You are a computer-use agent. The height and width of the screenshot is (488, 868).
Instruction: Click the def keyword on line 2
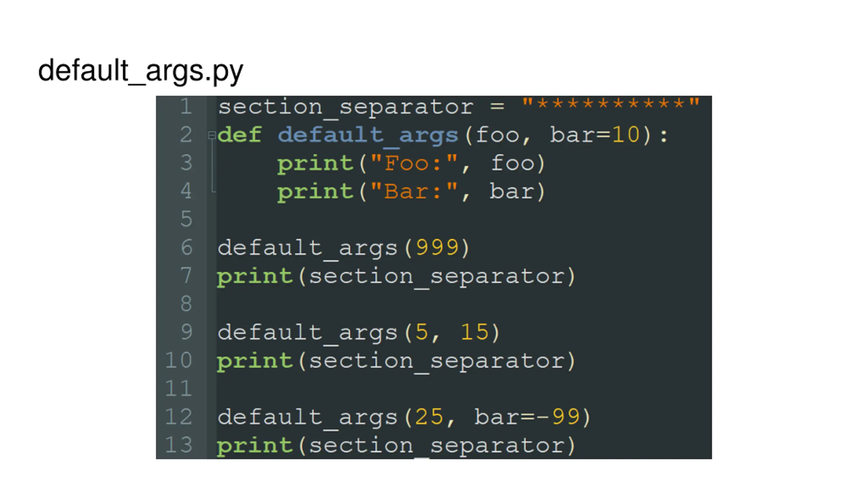(239, 135)
